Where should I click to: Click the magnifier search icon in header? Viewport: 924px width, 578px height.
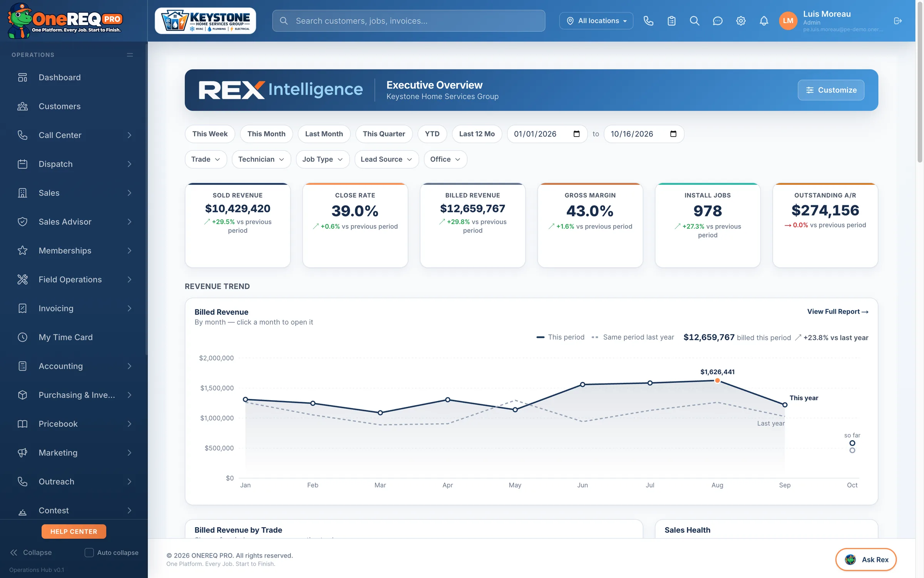(x=695, y=21)
